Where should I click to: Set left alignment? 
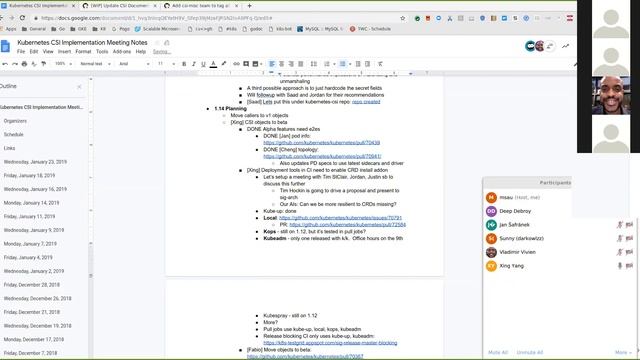271,64
